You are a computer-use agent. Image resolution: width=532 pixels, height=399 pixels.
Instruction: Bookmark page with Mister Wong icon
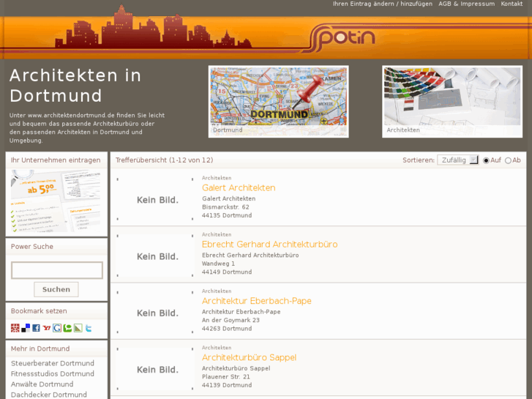point(15,328)
